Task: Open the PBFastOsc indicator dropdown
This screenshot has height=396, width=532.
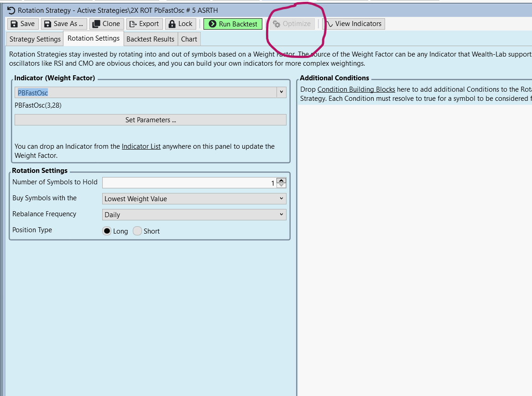Action: point(281,92)
